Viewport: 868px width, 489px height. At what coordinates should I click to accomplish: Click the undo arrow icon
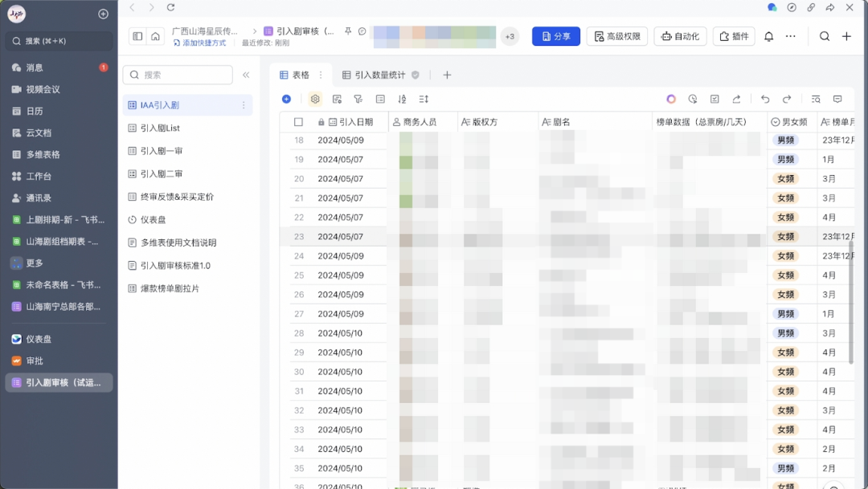point(765,99)
